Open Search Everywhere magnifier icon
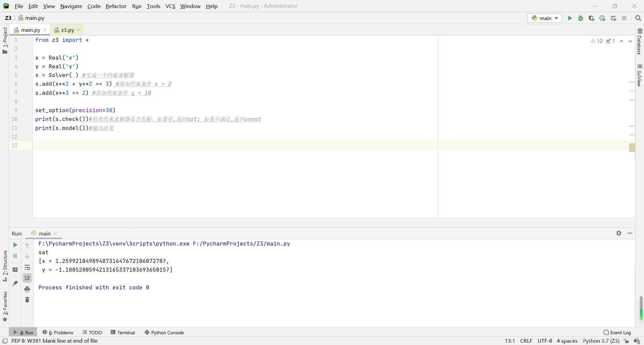The image size is (644, 345). click(x=638, y=18)
